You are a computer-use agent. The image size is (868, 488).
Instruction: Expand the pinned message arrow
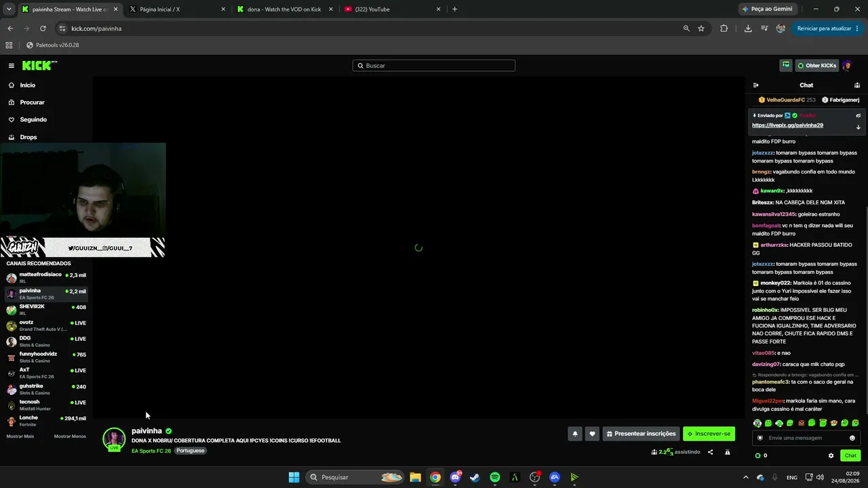point(858,127)
